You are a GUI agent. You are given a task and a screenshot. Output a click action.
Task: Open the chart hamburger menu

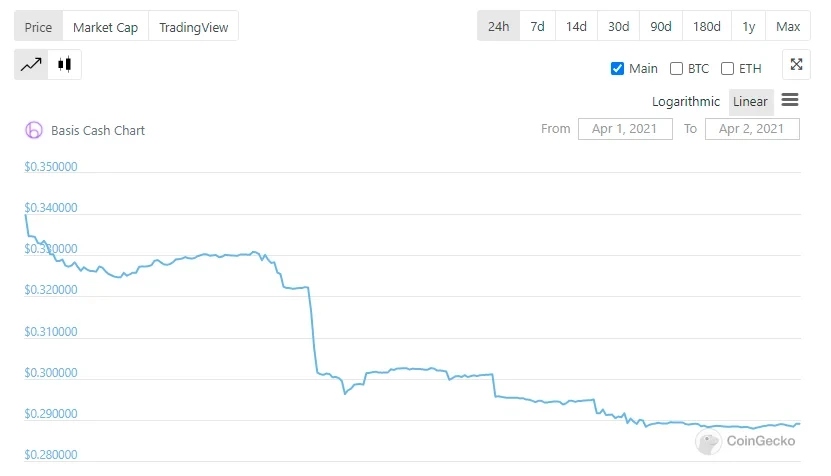point(790,100)
